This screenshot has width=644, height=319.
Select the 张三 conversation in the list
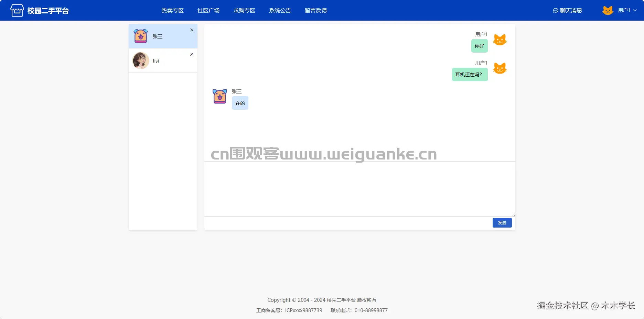[163, 36]
